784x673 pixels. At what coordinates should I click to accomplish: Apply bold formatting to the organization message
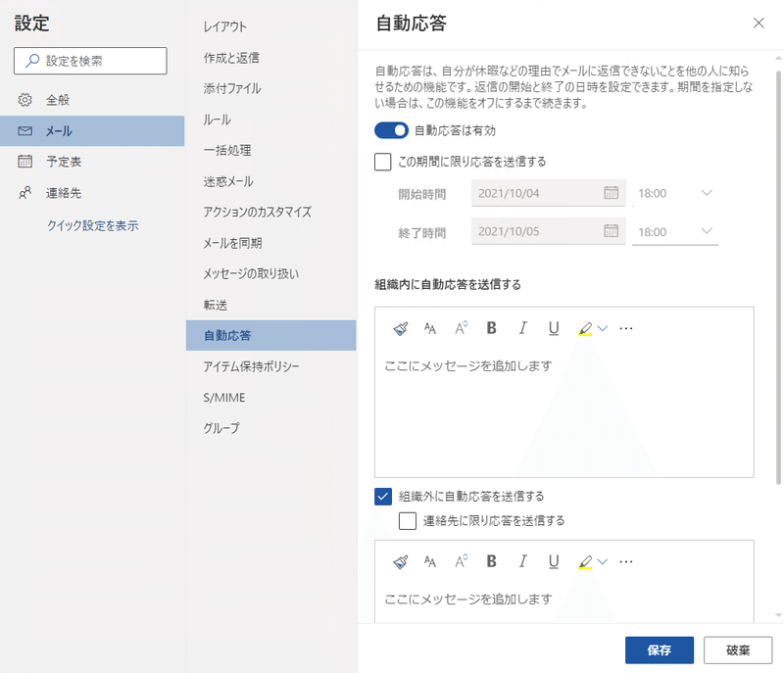pos(491,329)
